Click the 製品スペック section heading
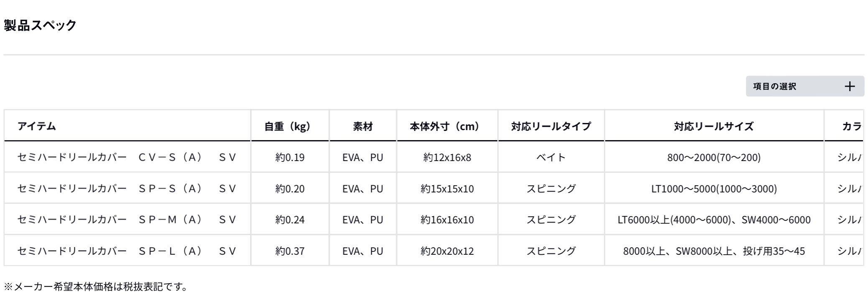The height and width of the screenshot is (302, 868). tap(40, 25)
